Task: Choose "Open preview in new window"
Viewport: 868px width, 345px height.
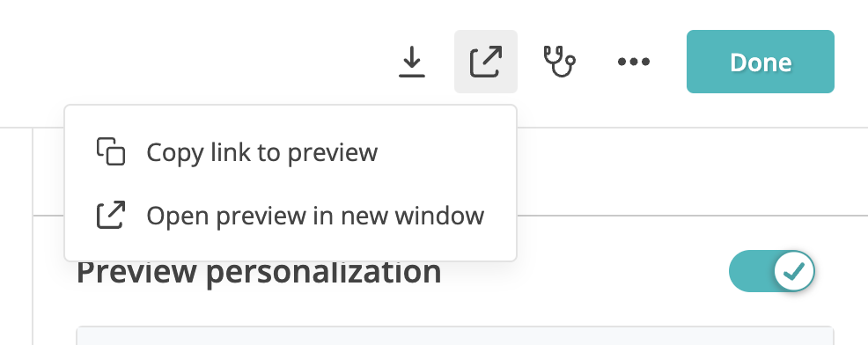Action: pyautogui.click(x=291, y=216)
